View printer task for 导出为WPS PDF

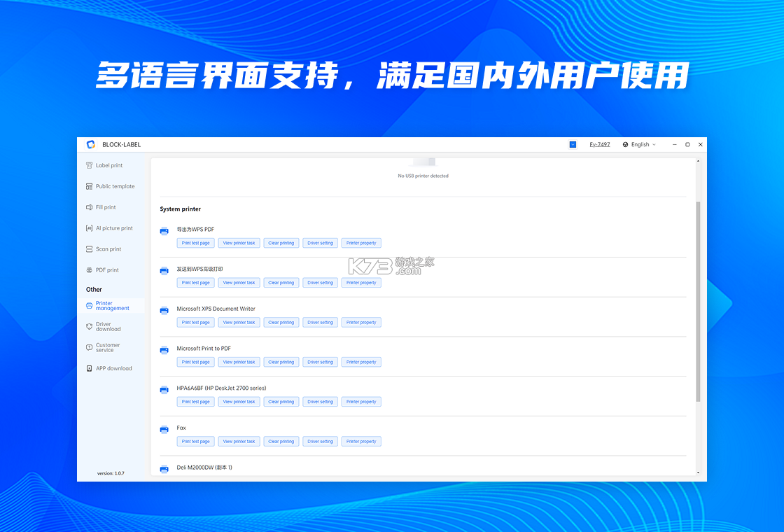click(x=239, y=243)
